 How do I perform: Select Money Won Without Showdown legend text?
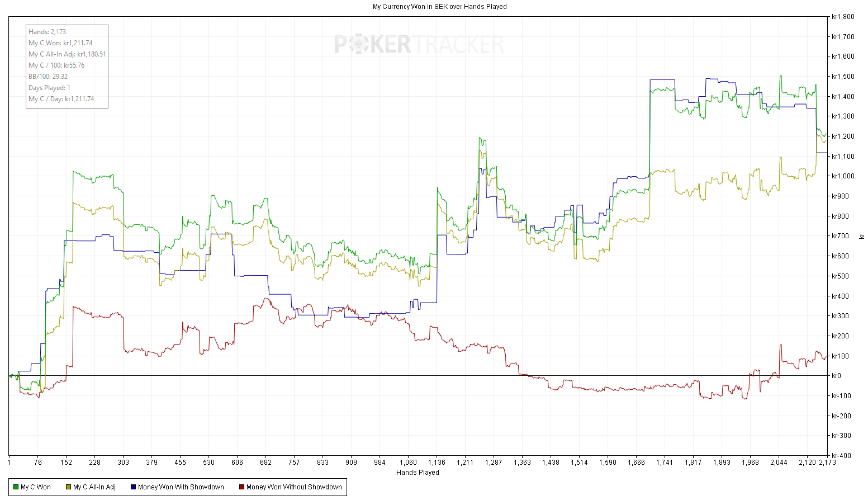[x=294, y=487]
